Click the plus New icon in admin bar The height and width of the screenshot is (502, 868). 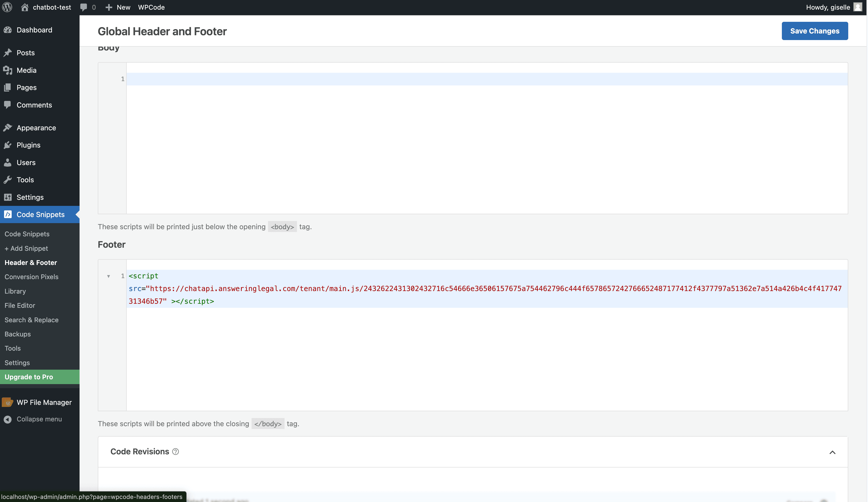[x=109, y=7]
